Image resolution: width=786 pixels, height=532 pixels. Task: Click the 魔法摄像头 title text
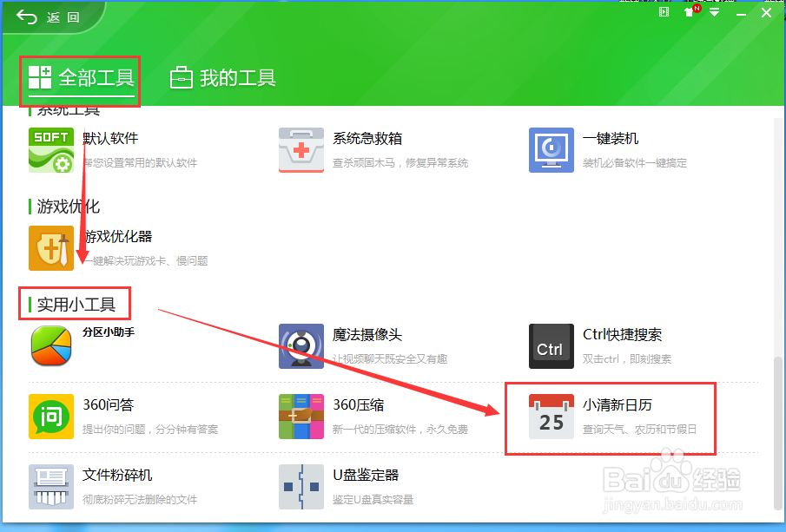367,335
